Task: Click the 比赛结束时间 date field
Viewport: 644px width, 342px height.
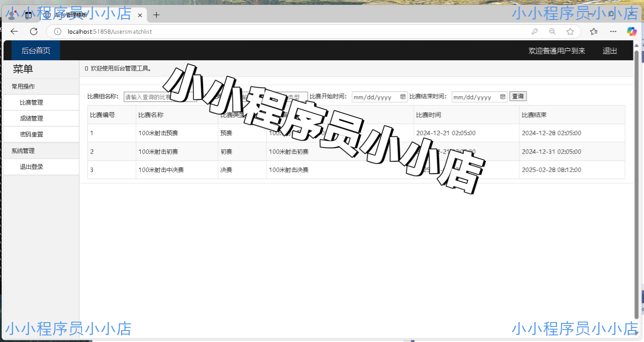Action: (x=479, y=97)
